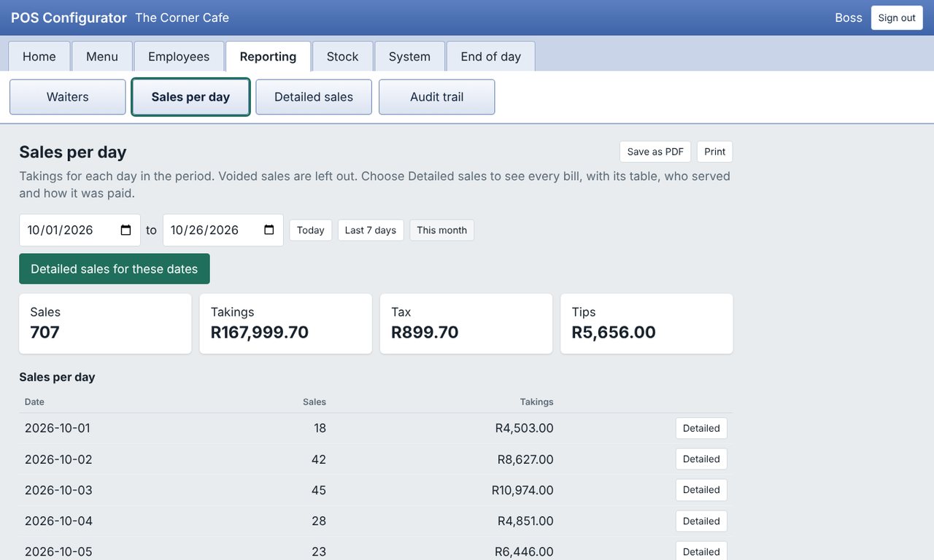Open the End of day tab

[491, 57]
